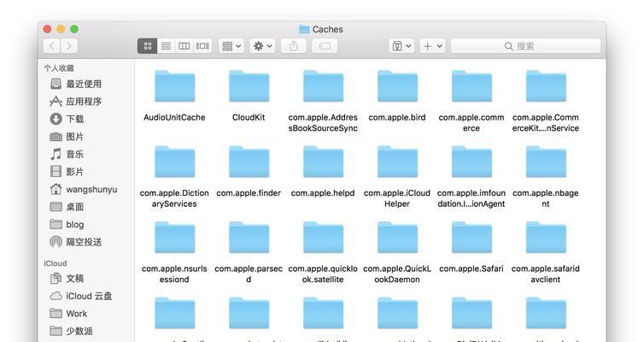Click the 个人收藏 sidebar header

[x=59, y=68]
